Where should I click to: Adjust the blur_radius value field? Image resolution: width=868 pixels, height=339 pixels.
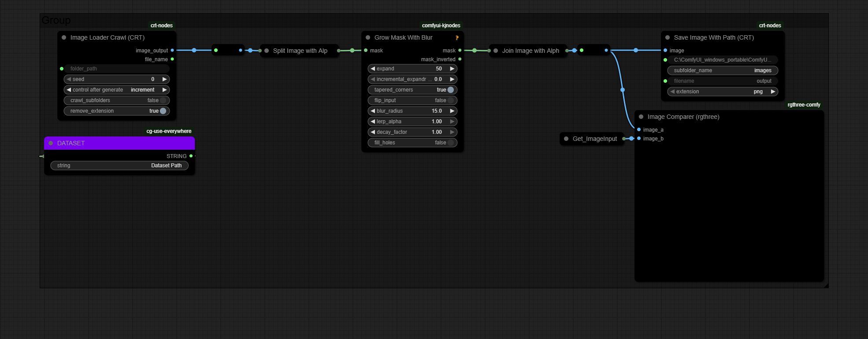[x=412, y=111]
